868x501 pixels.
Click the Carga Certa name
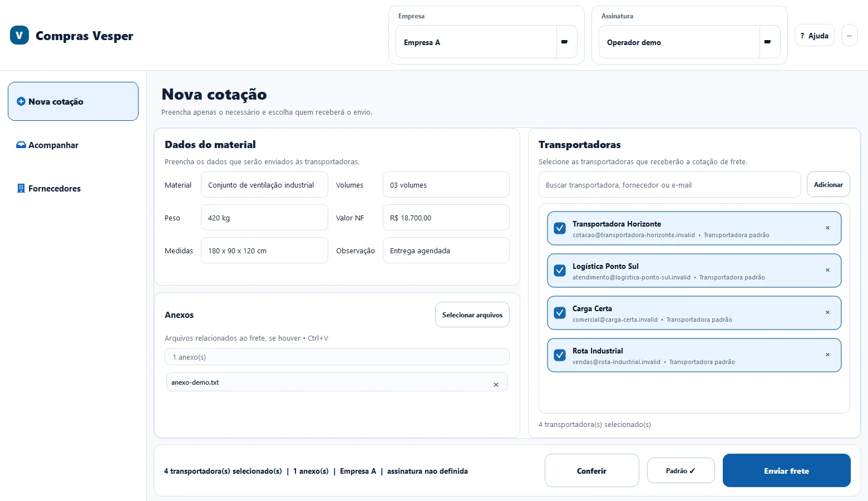tap(592, 308)
